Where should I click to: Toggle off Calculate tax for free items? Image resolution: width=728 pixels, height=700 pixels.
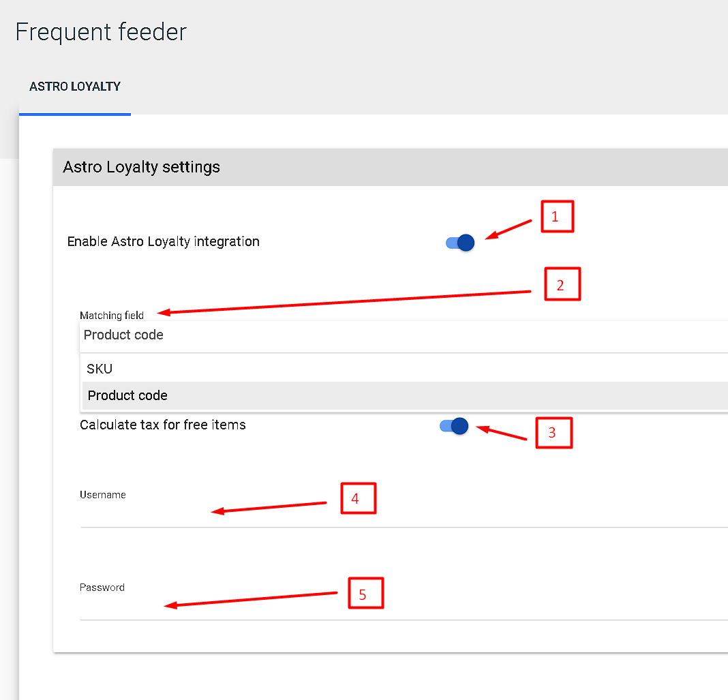(455, 426)
